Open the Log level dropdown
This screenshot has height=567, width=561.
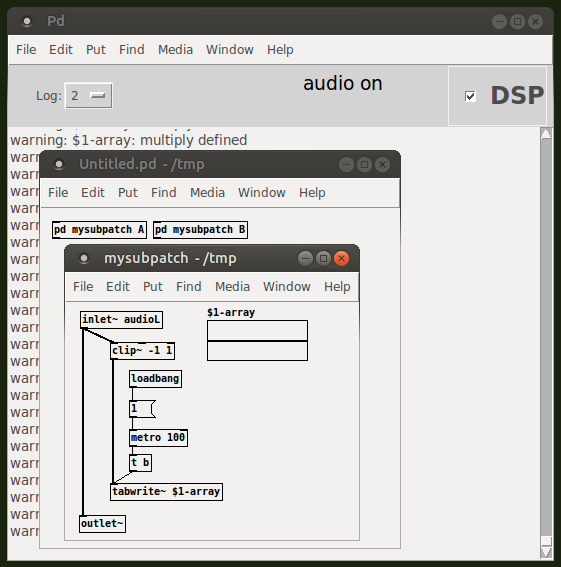click(x=89, y=95)
